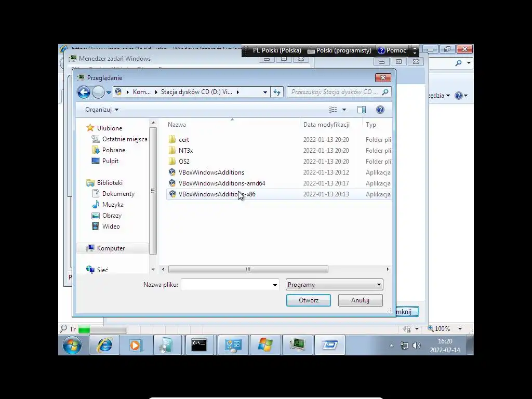Open the Organizuj menu
The image size is (532, 399).
pos(102,110)
